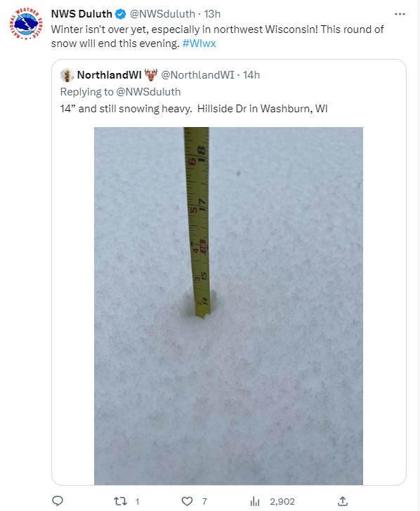The height and width of the screenshot is (511, 420).
Task: Open the view analytics bar chart icon
Action: pyautogui.click(x=255, y=501)
